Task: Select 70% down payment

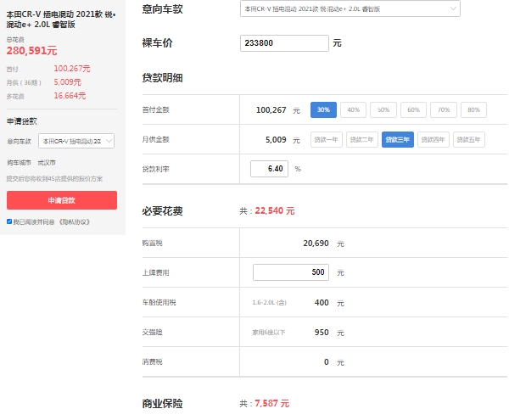Action: pyautogui.click(x=443, y=110)
